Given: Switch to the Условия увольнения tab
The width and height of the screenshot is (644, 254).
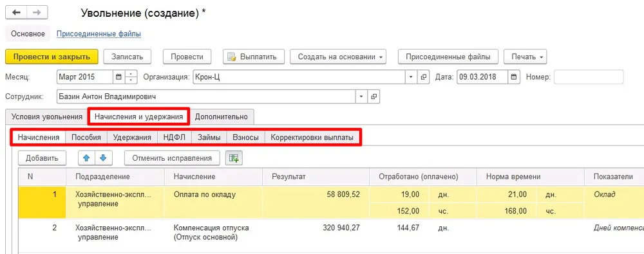Looking at the screenshot, I should 47,116.
